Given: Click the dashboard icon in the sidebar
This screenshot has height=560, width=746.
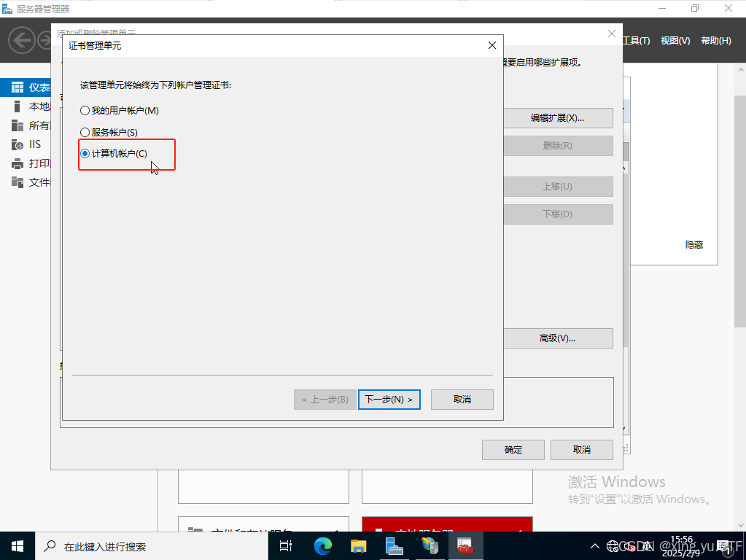Looking at the screenshot, I should 18,87.
